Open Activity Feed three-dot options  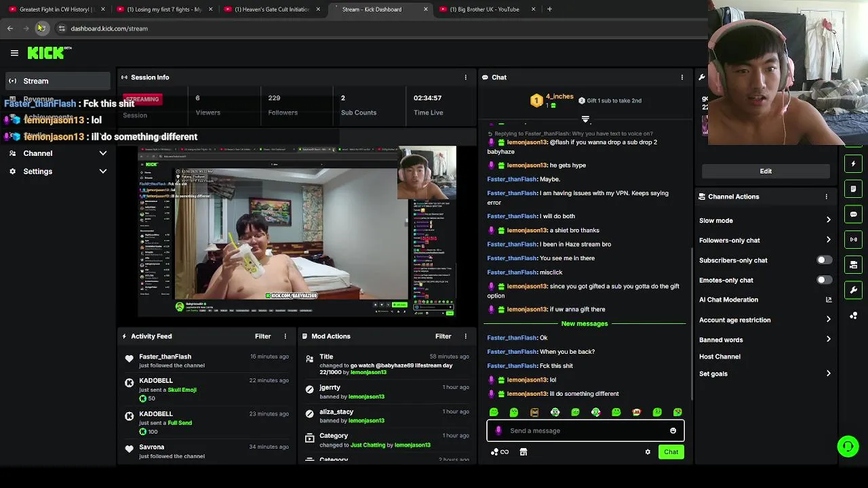[x=285, y=336]
